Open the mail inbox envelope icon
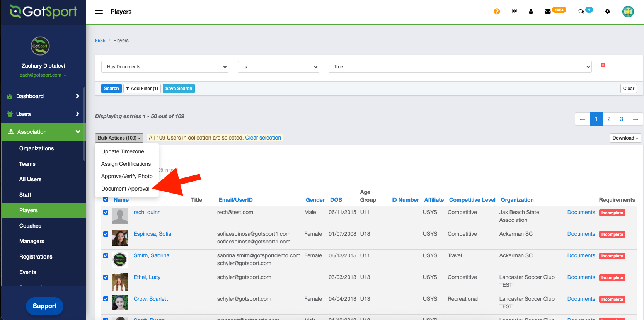Image resolution: width=644 pixels, height=320 pixels. [548, 12]
